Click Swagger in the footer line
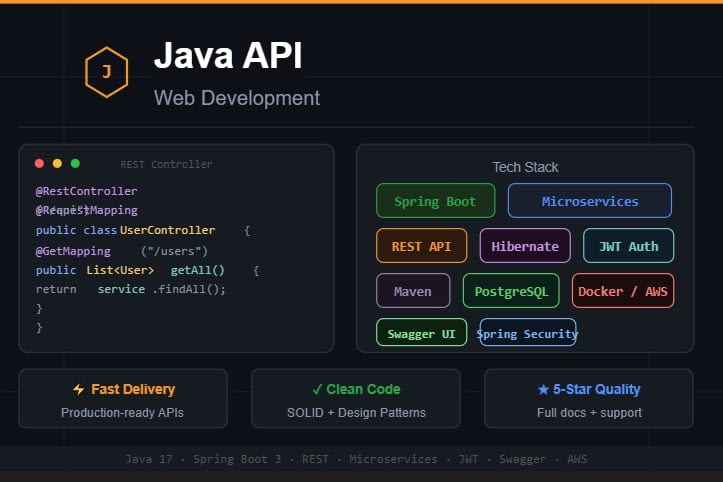This screenshot has height=482, width=723. (x=522, y=459)
